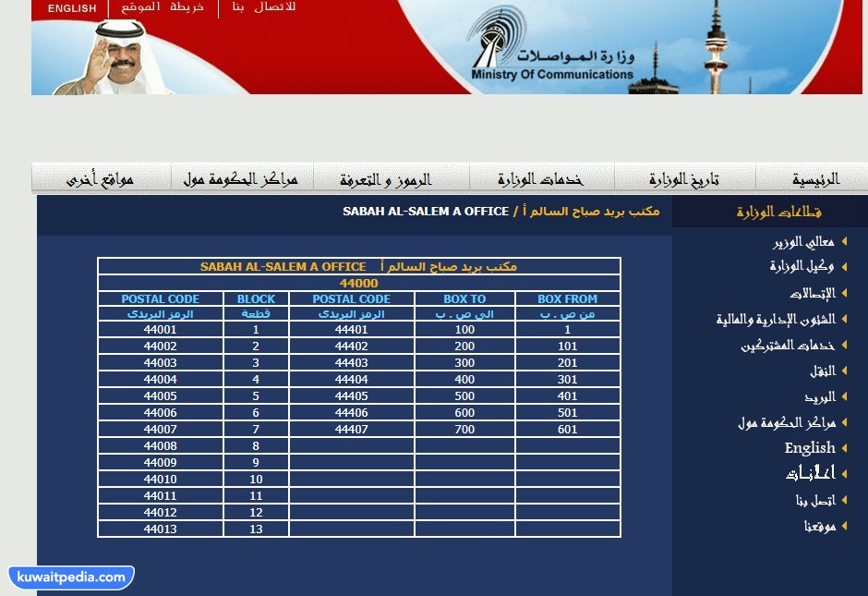This screenshot has height=596, width=868.
Task: Open خدمات الوزارة menu item
Action: [x=540, y=179]
